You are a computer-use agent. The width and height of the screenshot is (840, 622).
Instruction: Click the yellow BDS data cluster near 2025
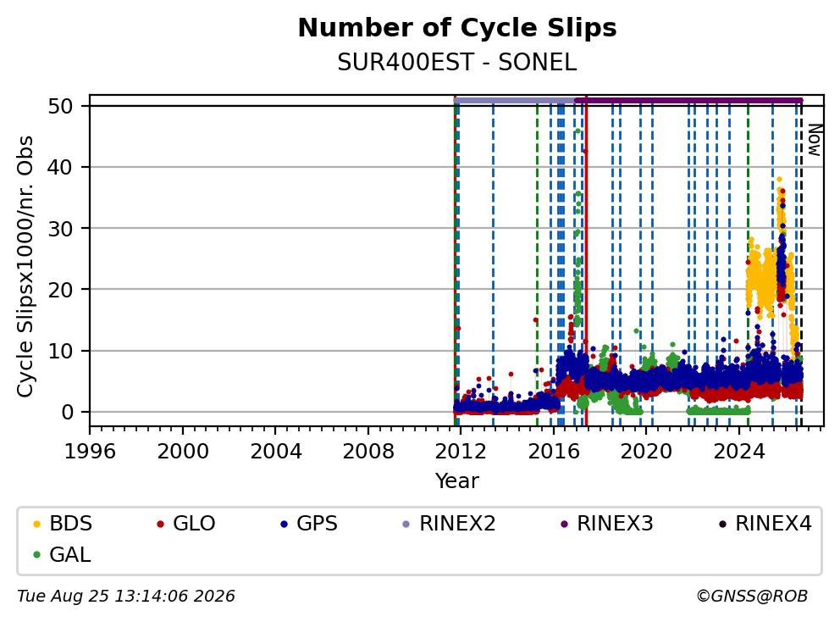pos(760,279)
